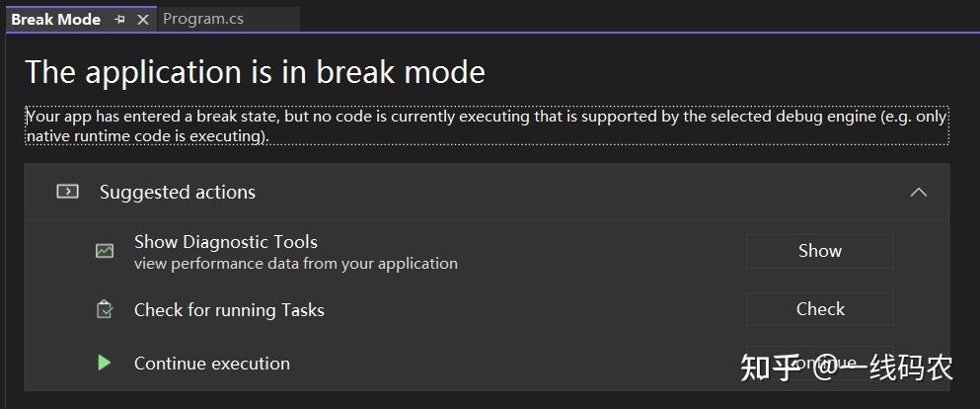Click the Suggested actions header label

[x=178, y=193]
